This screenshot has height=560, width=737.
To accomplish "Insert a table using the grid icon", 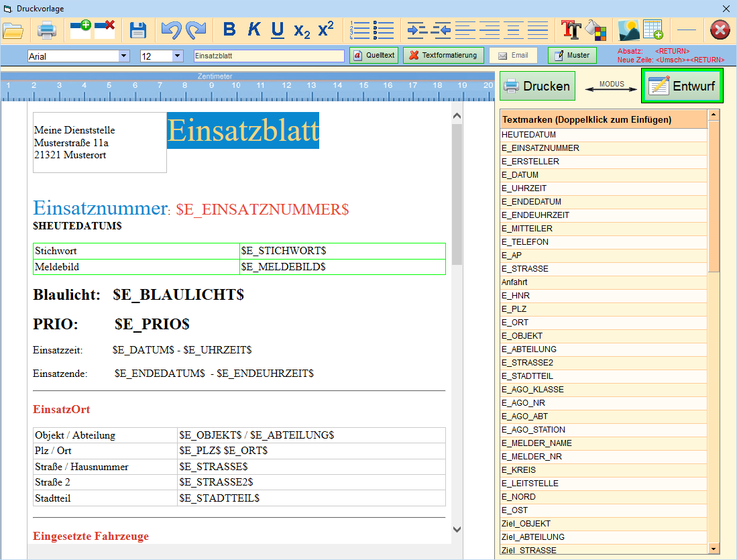I will (653, 30).
